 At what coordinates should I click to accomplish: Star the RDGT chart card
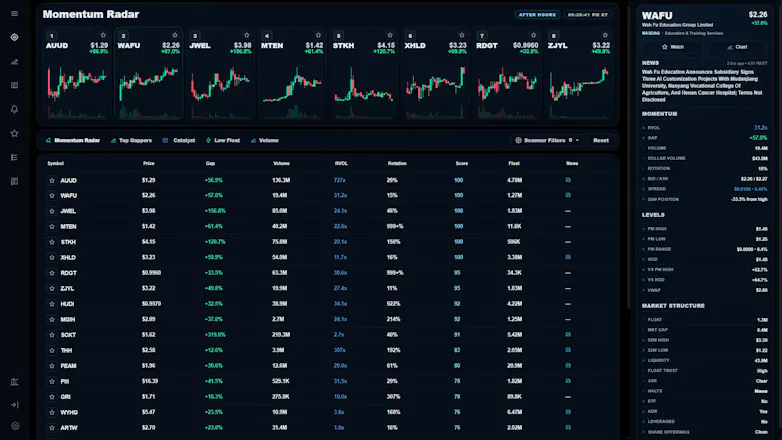coord(534,35)
